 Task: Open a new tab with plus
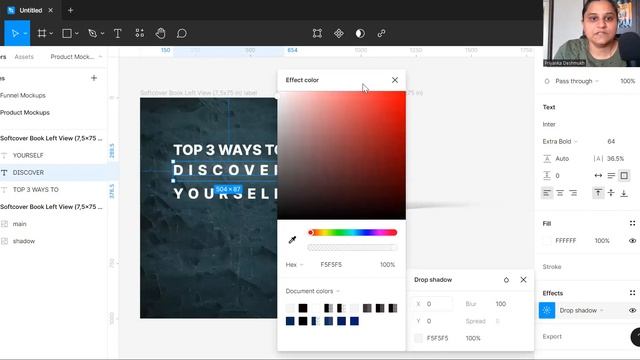coord(70,10)
